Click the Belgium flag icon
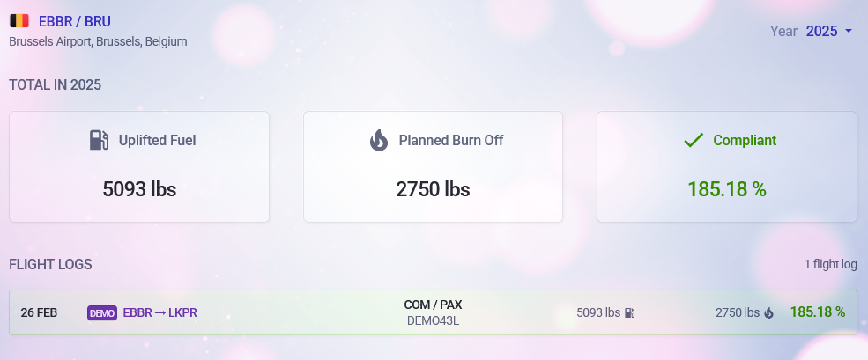The height and width of the screenshot is (360, 868). click(19, 21)
